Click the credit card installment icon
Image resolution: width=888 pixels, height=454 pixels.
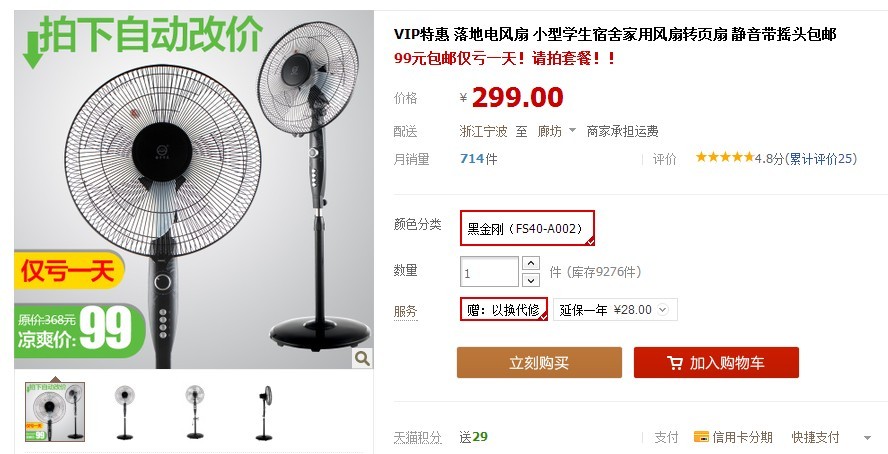[701, 437]
